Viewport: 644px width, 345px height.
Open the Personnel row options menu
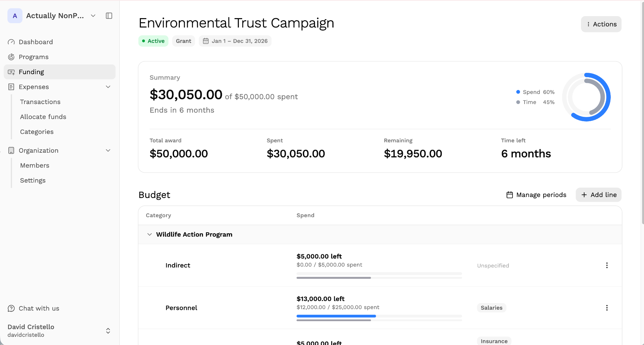click(x=607, y=308)
